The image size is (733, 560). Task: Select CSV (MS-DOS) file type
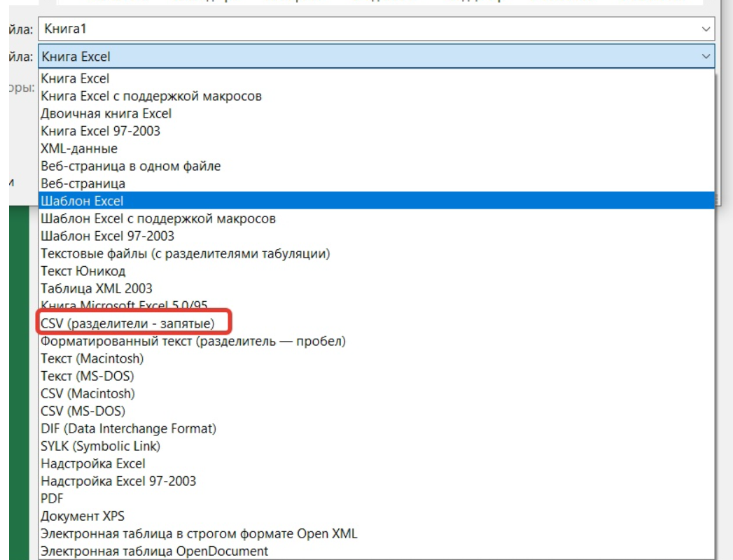point(377,412)
